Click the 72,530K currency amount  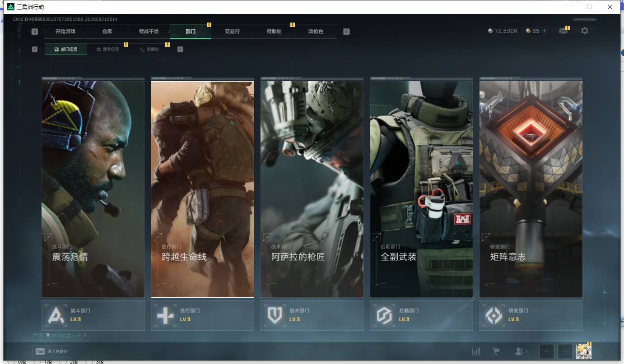pos(506,31)
